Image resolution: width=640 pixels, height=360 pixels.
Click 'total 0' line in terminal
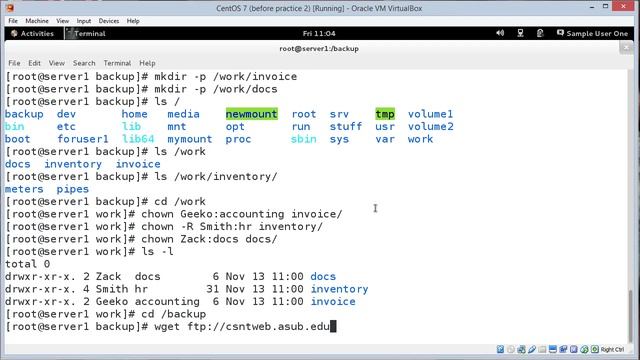(x=27, y=264)
